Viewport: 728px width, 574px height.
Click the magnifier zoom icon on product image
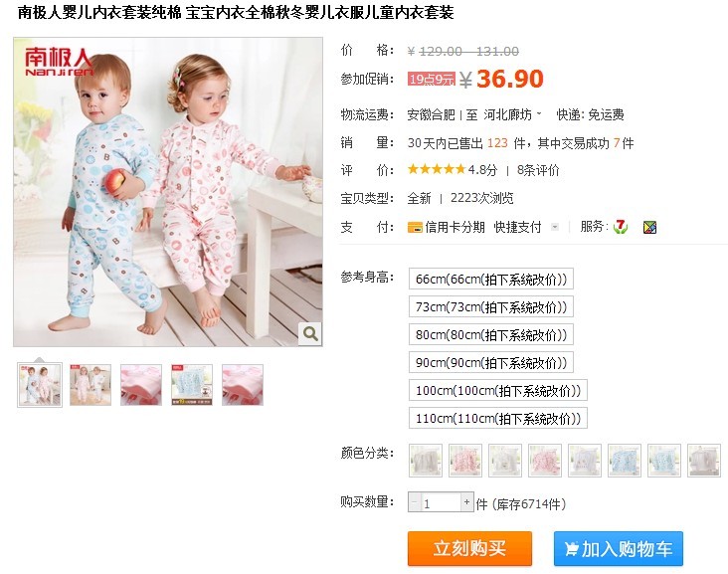click(310, 333)
